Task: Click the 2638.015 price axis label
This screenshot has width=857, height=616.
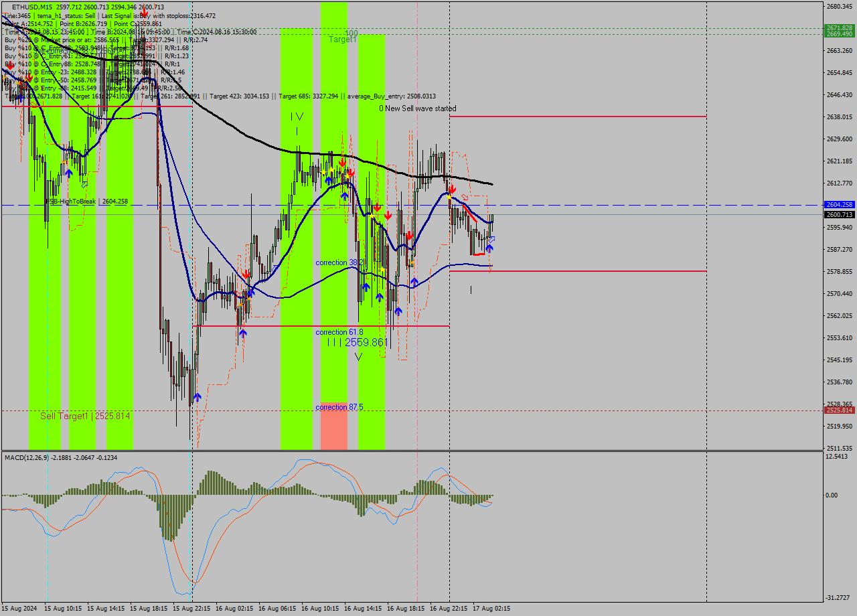Action: click(839, 117)
